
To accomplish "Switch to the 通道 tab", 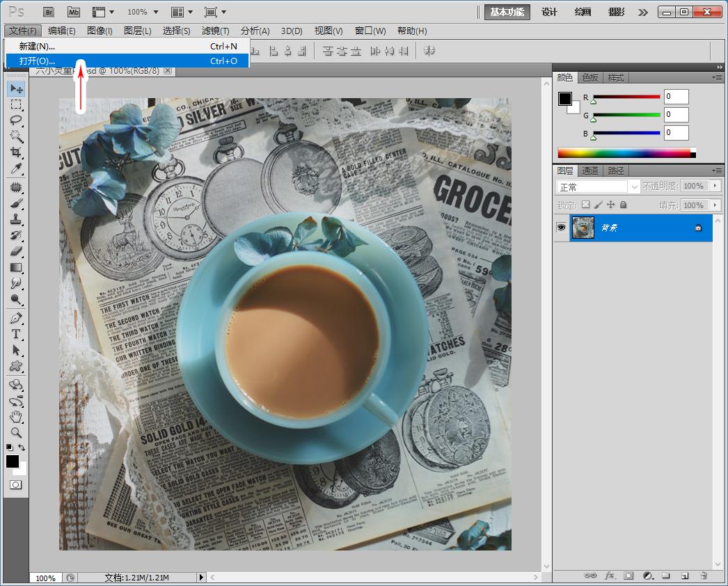I will 590,171.
